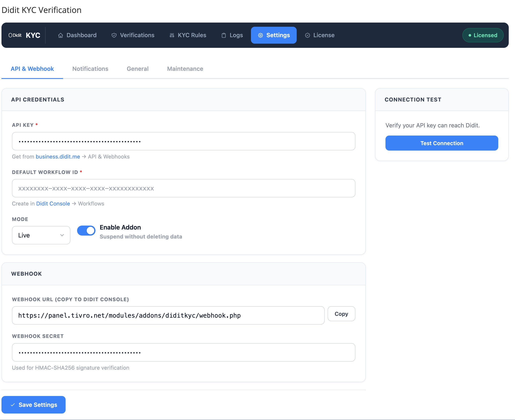
Task: Click the Settings gear icon
Action: [261, 35]
